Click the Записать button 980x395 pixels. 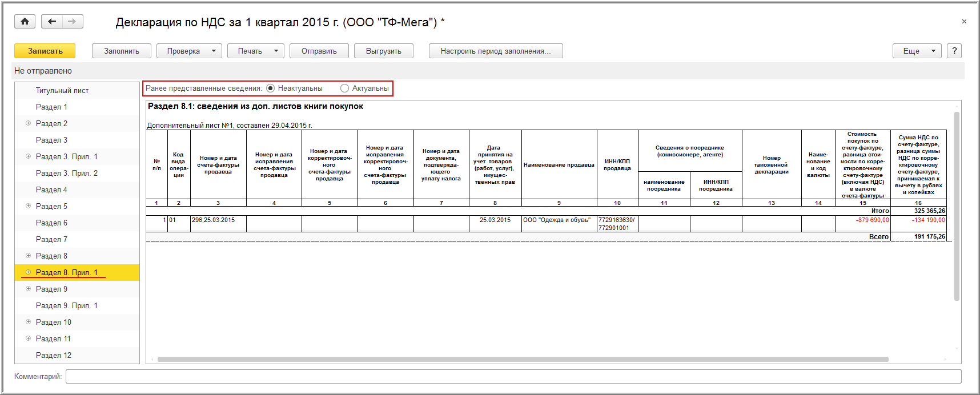45,51
